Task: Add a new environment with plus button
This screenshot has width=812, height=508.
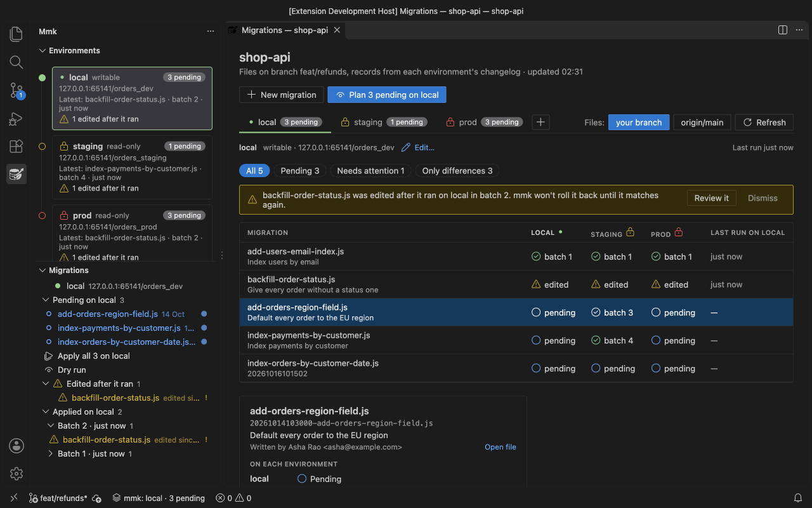Action: point(540,122)
